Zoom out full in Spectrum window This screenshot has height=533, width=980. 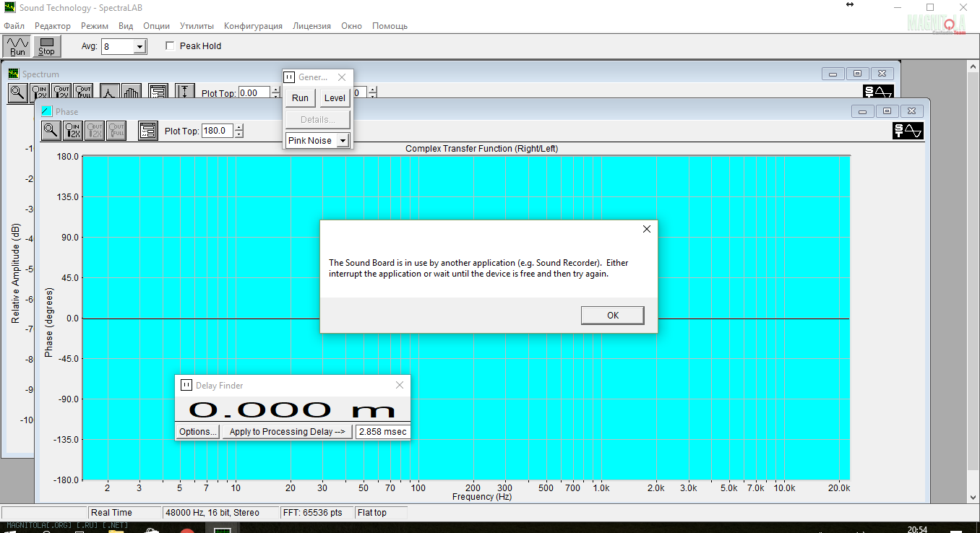83,92
